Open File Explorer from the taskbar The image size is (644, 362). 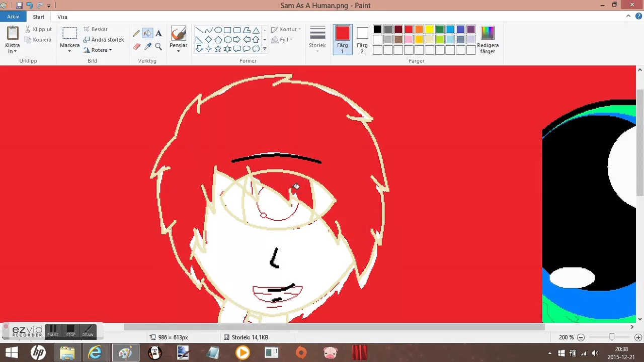point(67,352)
